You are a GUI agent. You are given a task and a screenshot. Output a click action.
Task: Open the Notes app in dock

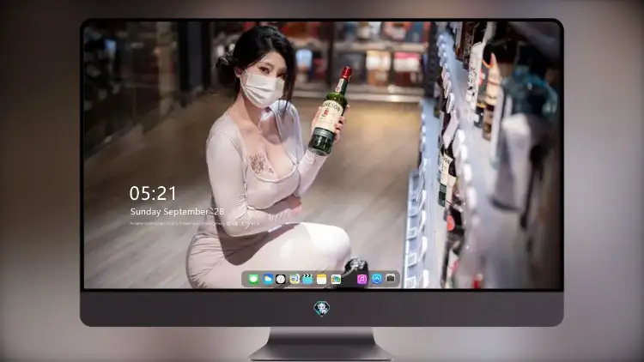pos(322,280)
